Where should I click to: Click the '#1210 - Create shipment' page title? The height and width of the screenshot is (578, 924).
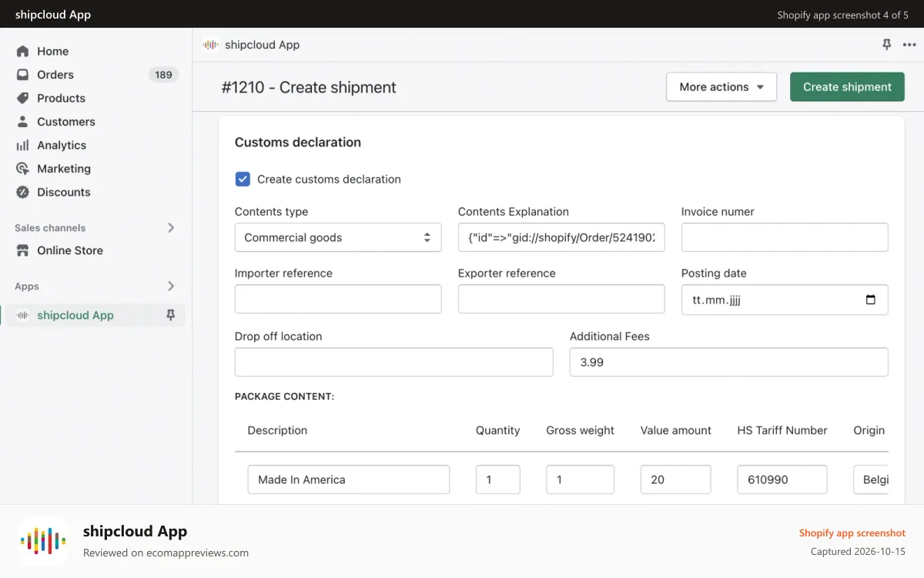pos(309,87)
